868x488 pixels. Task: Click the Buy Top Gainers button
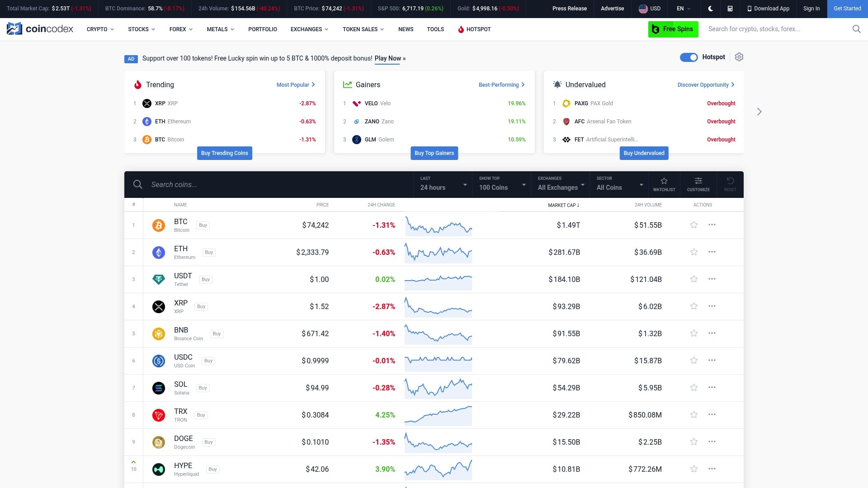tap(434, 153)
